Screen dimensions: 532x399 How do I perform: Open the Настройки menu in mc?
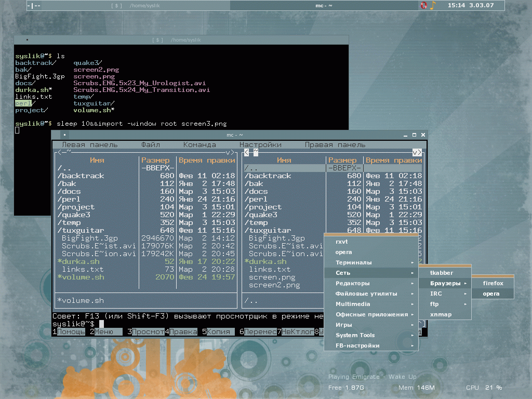click(x=261, y=145)
